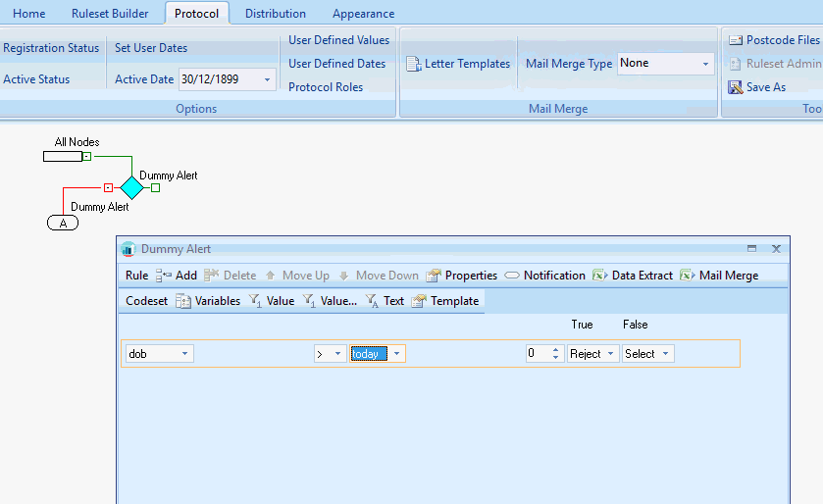Image resolution: width=823 pixels, height=504 pixels.
Task: Click the Save As icon
Action: coord(736,87)
